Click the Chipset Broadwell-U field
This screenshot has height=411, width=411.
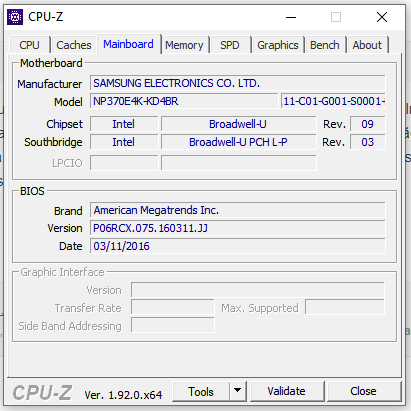point(238,124)
